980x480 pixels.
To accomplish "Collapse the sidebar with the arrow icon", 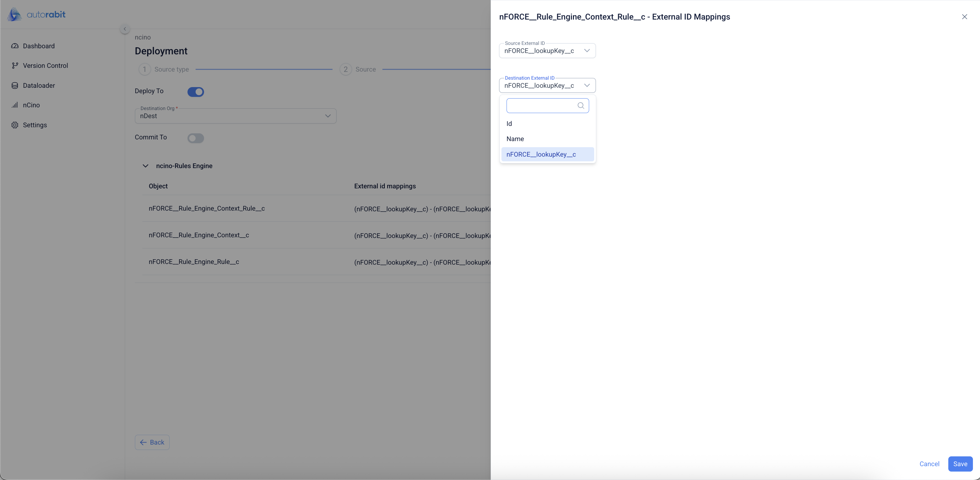I will click(125, 29).
